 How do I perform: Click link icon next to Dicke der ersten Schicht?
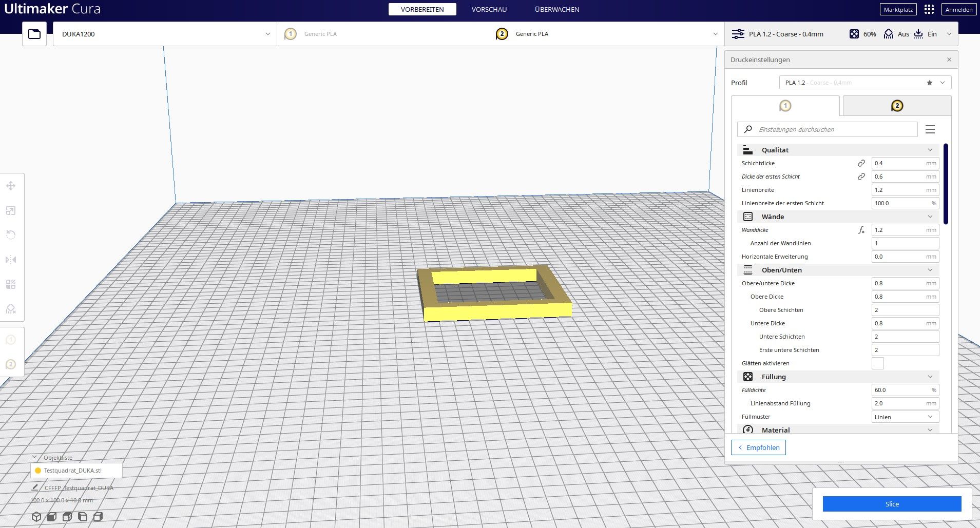tap(861, 177)
